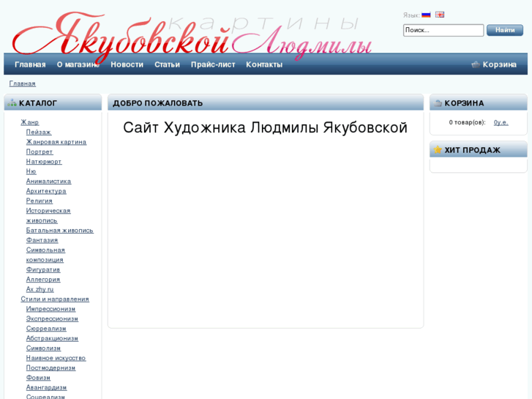Click the star icon in ХИТ ПРОДАЖ header
Viewport: 532px width, 399px height.
click(x=438, y=150)
